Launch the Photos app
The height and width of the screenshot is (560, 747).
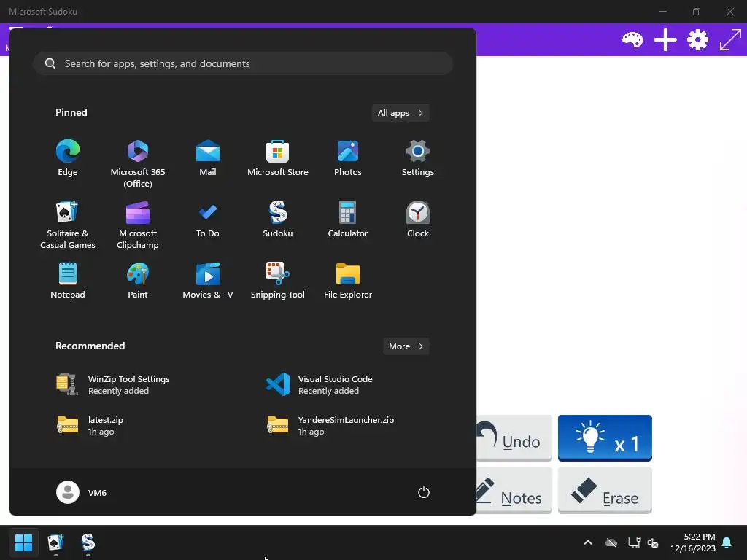pos(348,158)
